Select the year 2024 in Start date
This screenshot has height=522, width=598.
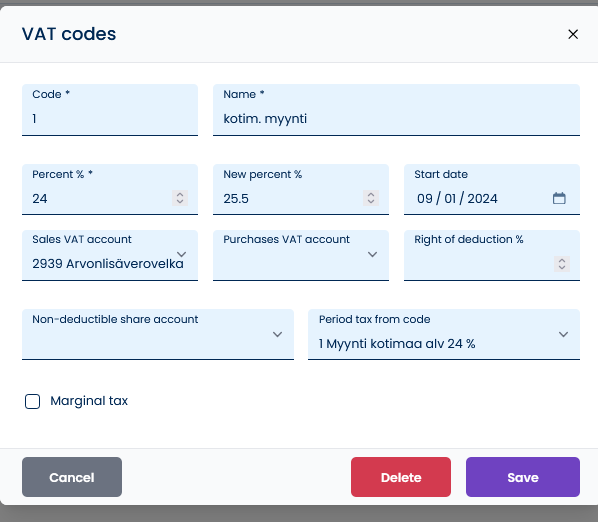tap(482, 199)
